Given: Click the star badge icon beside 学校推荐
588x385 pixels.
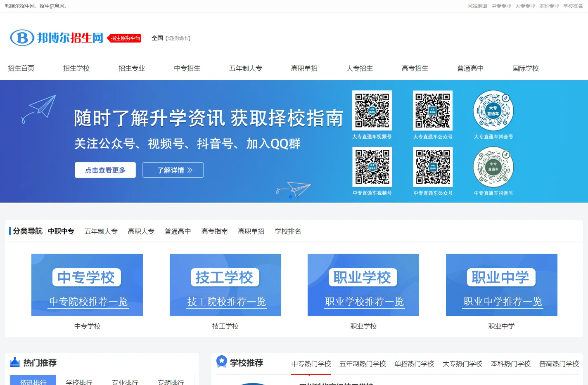Looking at the screenshot, I should pyautogui.click(x=222, y=361).
